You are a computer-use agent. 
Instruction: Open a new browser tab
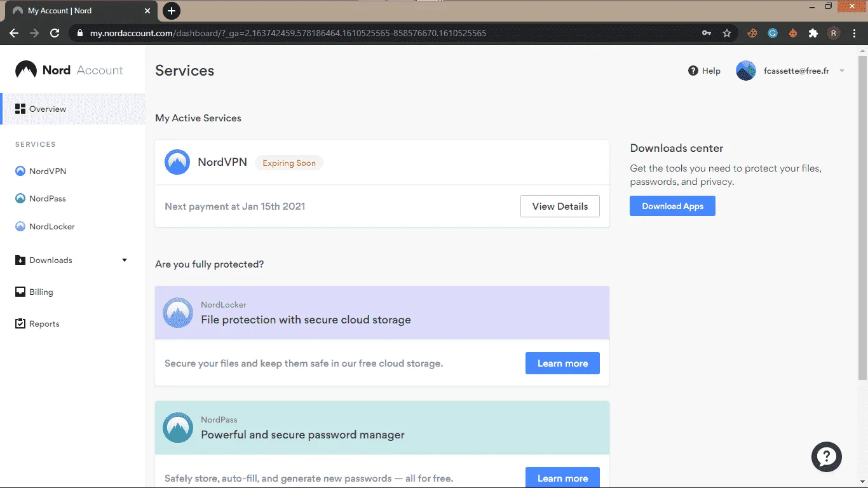[x=172, y=11]
